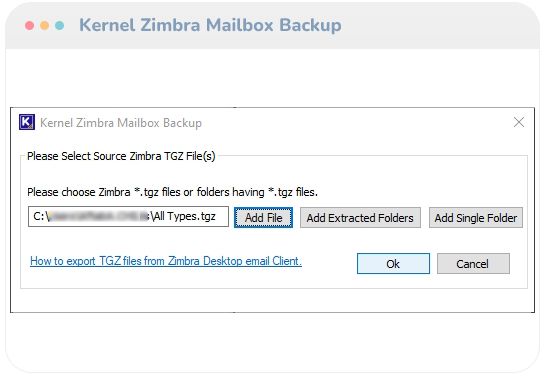Image resolution: width=545 pixels, height=380 pixels.
Task: Click the gray dialog window title text
Action: point(121,123)
